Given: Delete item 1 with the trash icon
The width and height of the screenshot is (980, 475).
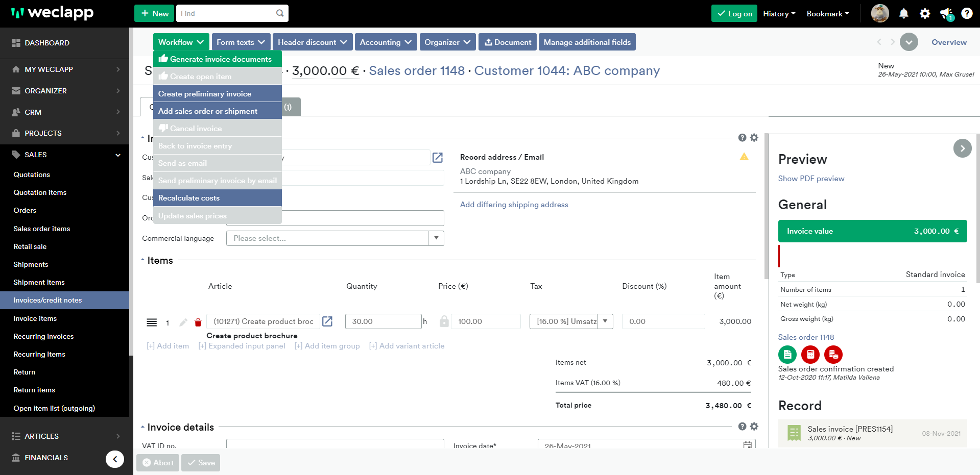Looking at the screenshot, I should coord(198,322).
